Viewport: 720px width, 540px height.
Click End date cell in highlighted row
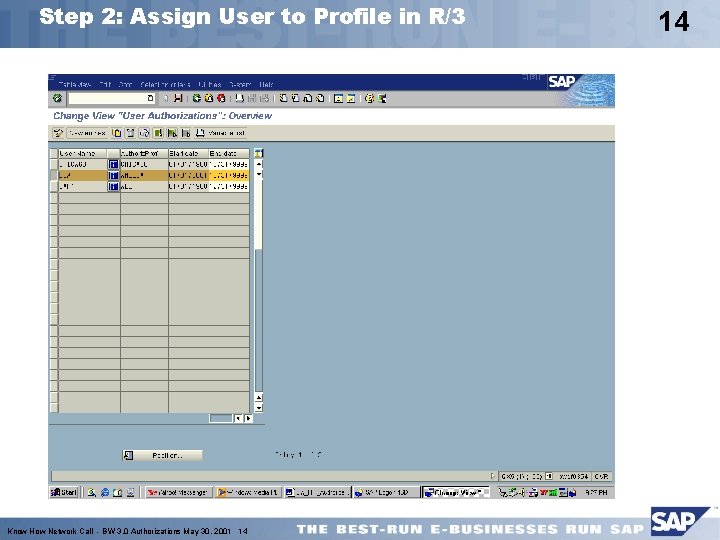click(x=229, y=175)
